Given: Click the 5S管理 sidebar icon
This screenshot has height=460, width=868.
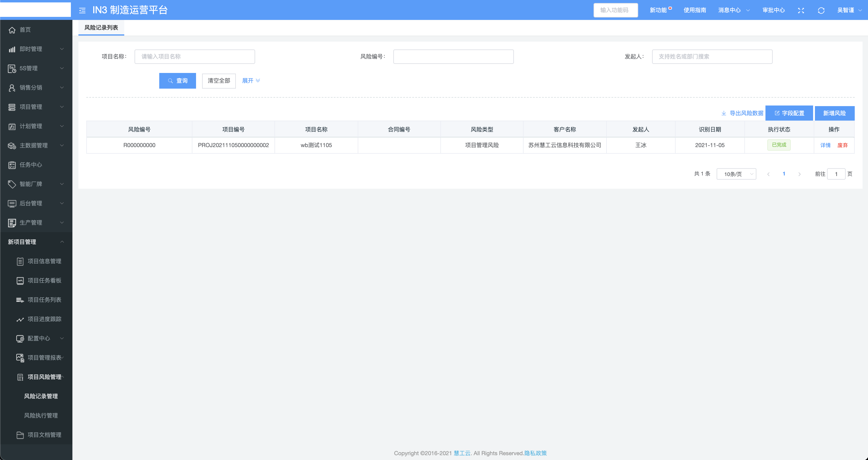Looking at the screenshot, I should (12, 69).
